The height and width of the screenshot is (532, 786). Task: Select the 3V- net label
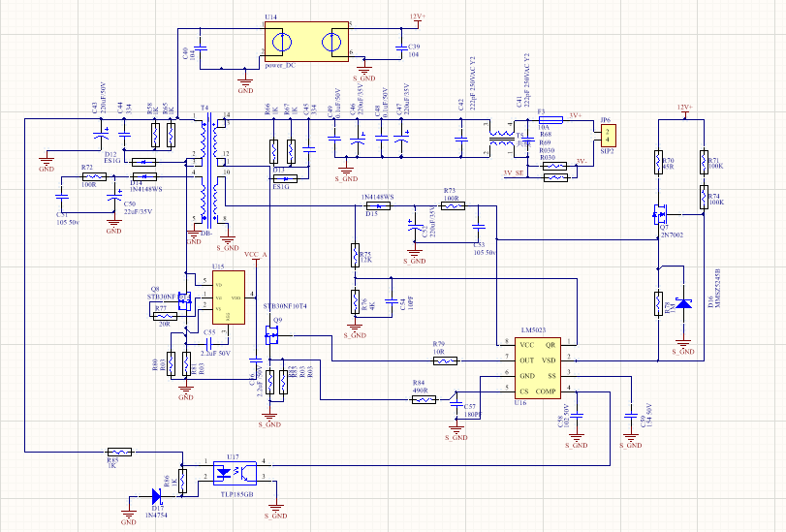point(581,162)
